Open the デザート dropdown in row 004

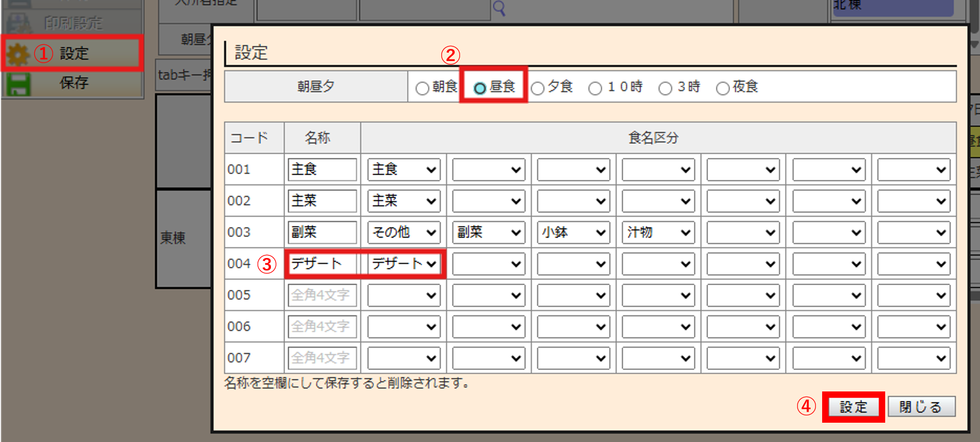pos(404,264)
